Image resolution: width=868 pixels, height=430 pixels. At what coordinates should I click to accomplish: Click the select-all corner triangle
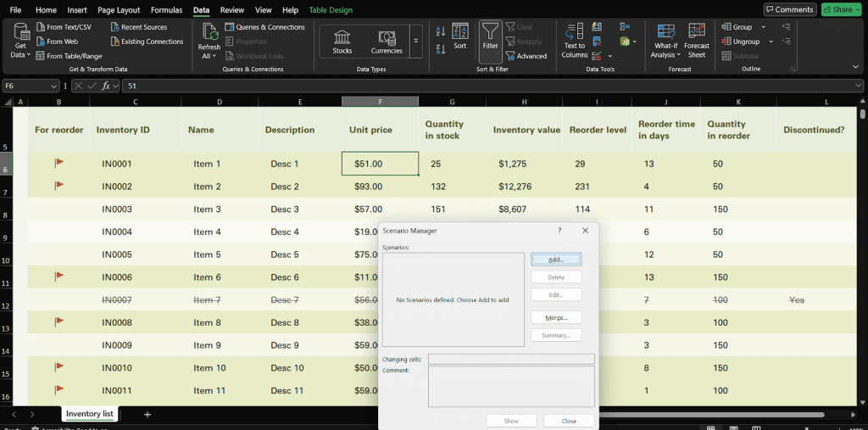tap(7, 102)
